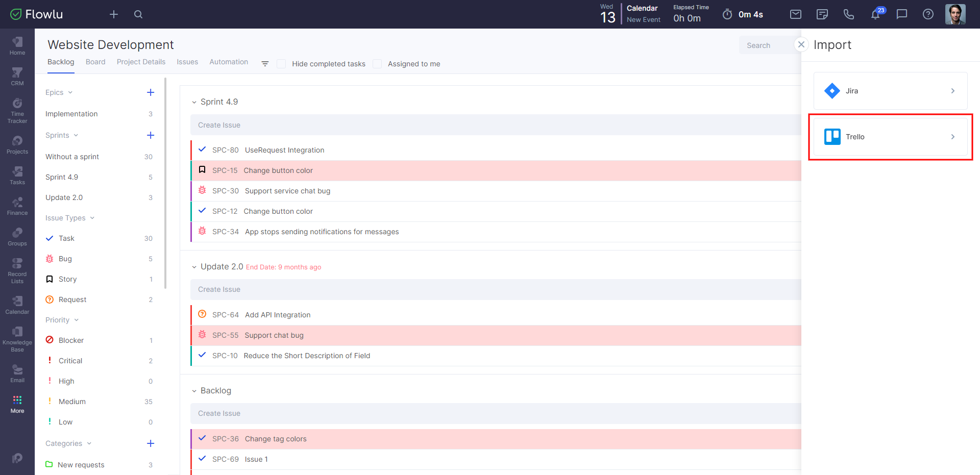Open the notes icon in header
Screen dimensions: 980x475
[822, 14]
